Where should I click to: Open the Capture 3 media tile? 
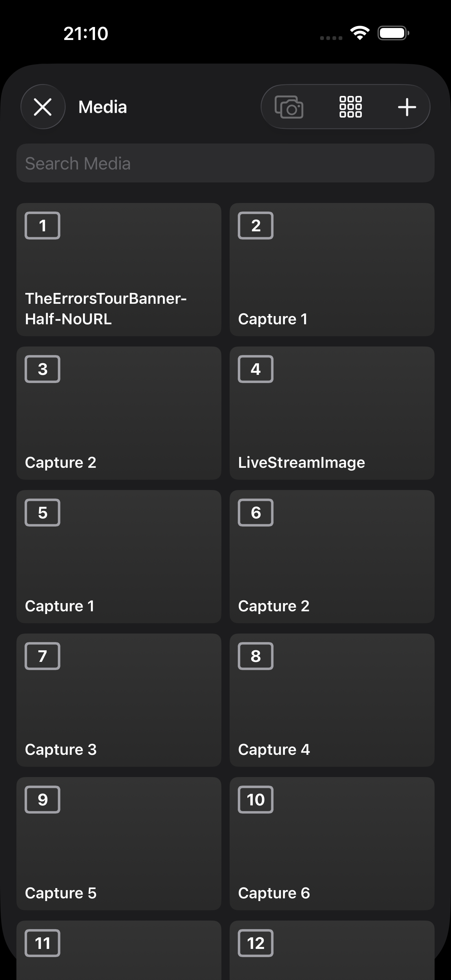[119, 700]
